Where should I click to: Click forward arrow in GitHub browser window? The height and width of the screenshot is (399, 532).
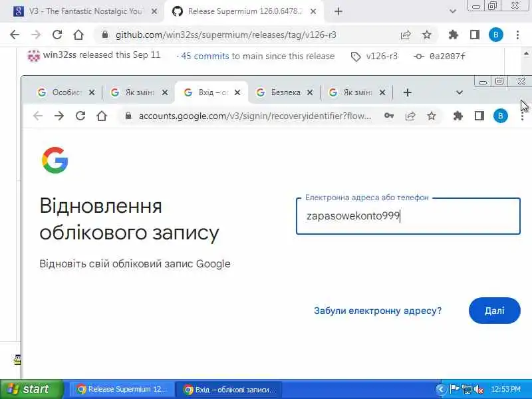[36, 35]
